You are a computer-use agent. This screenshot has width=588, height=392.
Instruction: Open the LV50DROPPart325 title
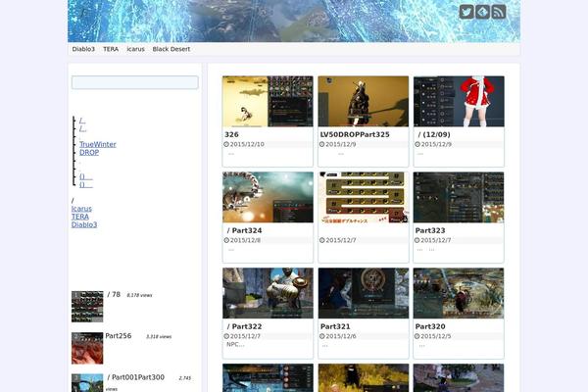(355, 134)
